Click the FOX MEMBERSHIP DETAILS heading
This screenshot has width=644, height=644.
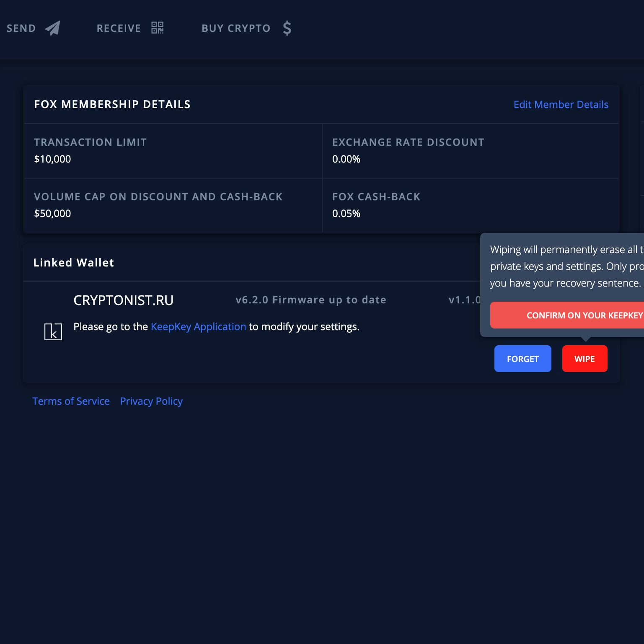[112, 104]
